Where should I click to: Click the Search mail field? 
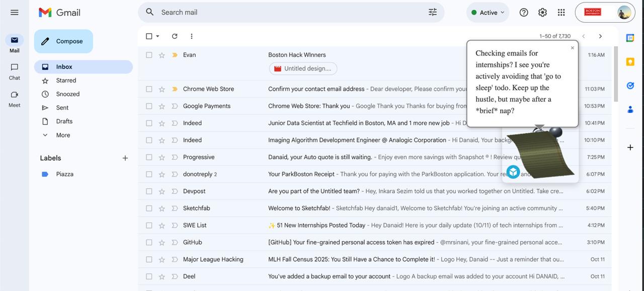click(x=291, y=12)
